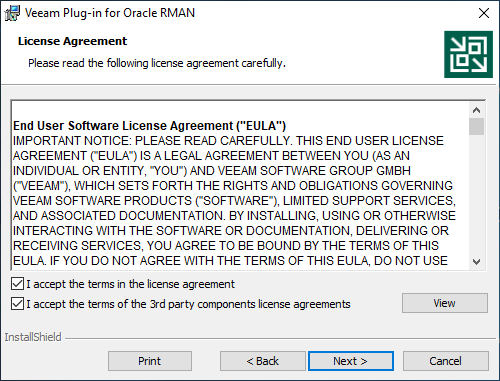Click the installer icon in title bar

pyautogui.click(x=12, y=13)
